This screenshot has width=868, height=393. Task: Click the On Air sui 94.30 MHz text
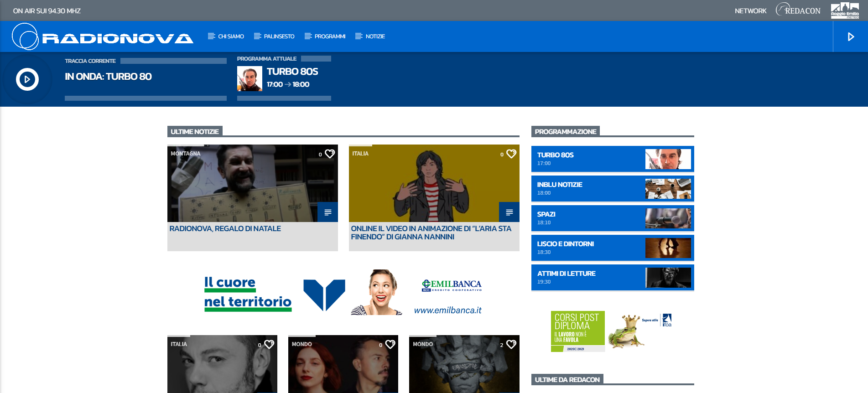[47, 11]
